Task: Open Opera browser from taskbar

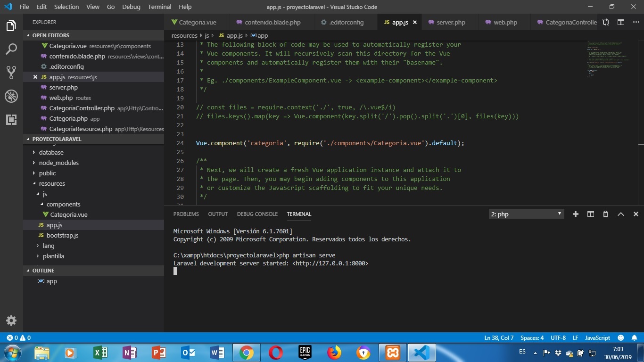Action: [276, 353]
